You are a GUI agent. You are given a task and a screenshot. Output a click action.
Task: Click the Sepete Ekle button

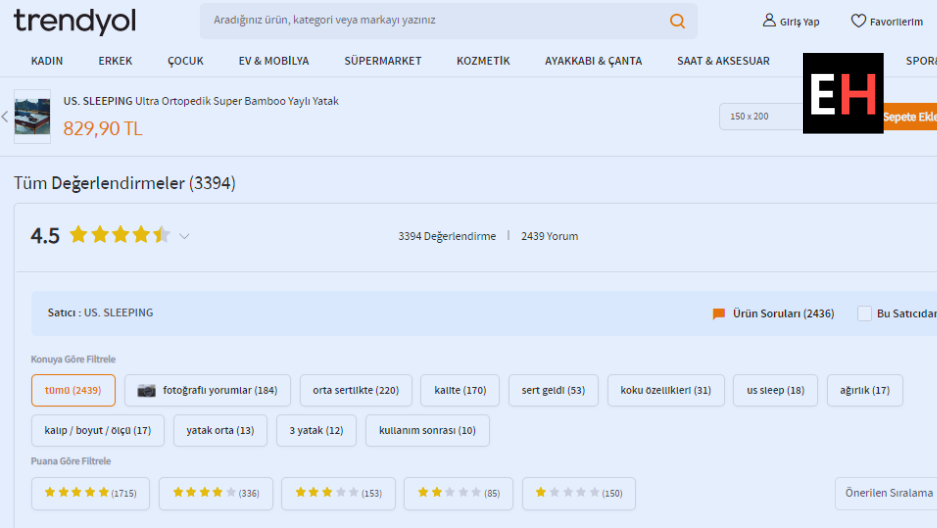(910, 117)
